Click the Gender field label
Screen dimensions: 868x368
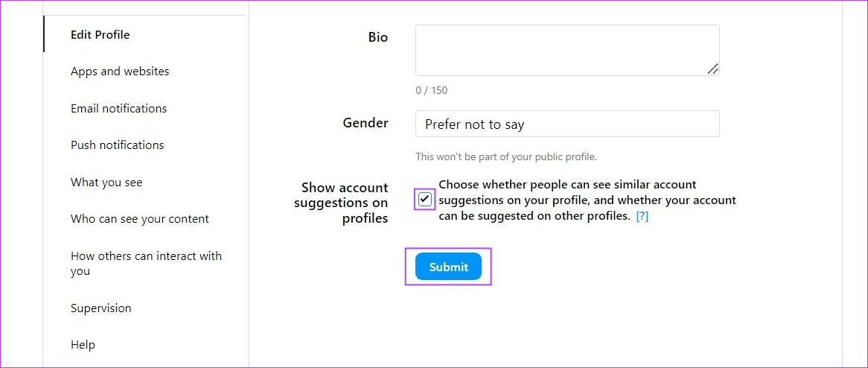(366, 123)
